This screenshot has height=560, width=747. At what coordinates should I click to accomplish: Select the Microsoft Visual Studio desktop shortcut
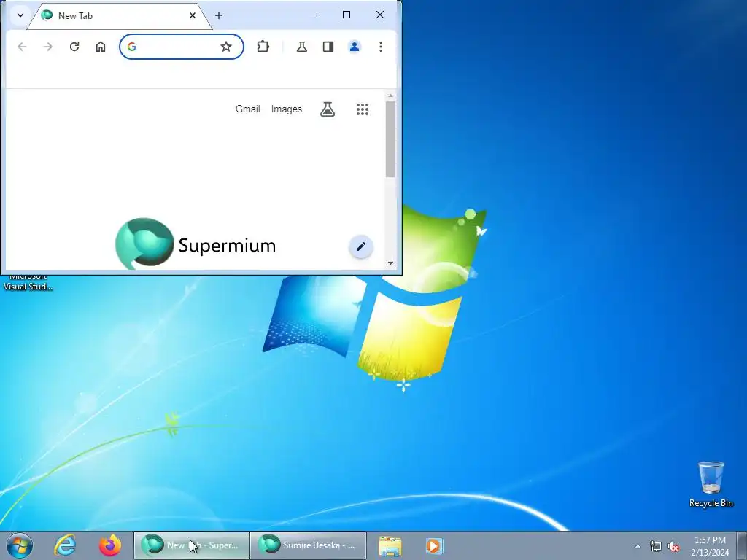[28, 283]
